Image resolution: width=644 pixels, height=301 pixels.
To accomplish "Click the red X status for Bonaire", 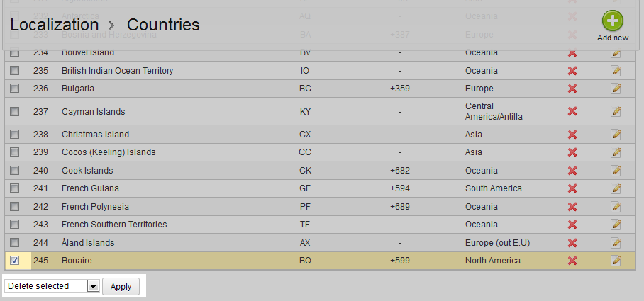I will (x=572, y=261).
